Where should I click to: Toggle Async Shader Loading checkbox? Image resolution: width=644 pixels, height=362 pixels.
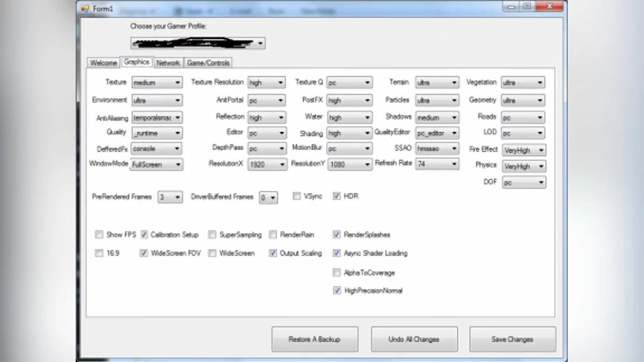(337, 253)
